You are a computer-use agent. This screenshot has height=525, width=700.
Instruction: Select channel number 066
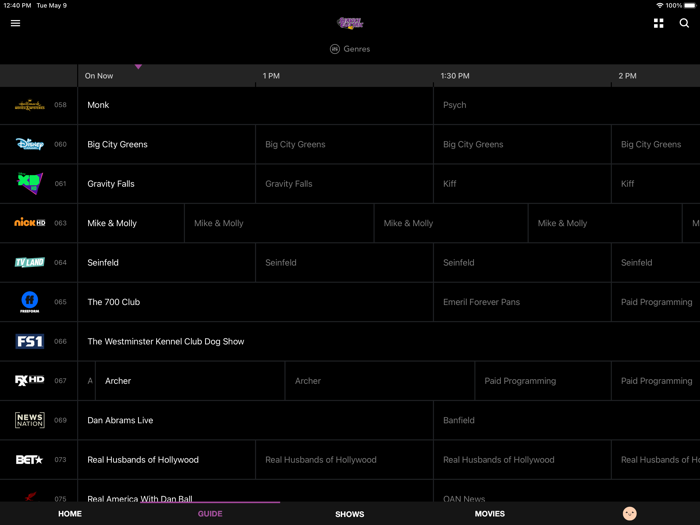click(60, 342)
